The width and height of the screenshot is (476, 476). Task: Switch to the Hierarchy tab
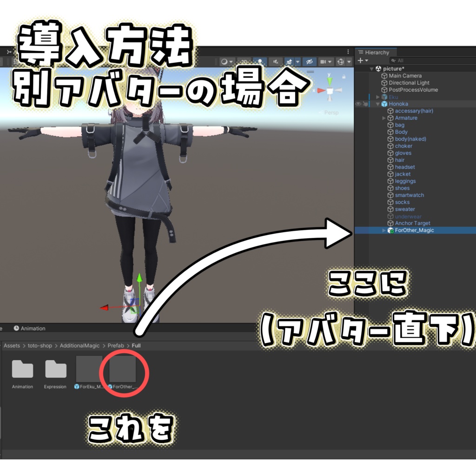point(377,53)
